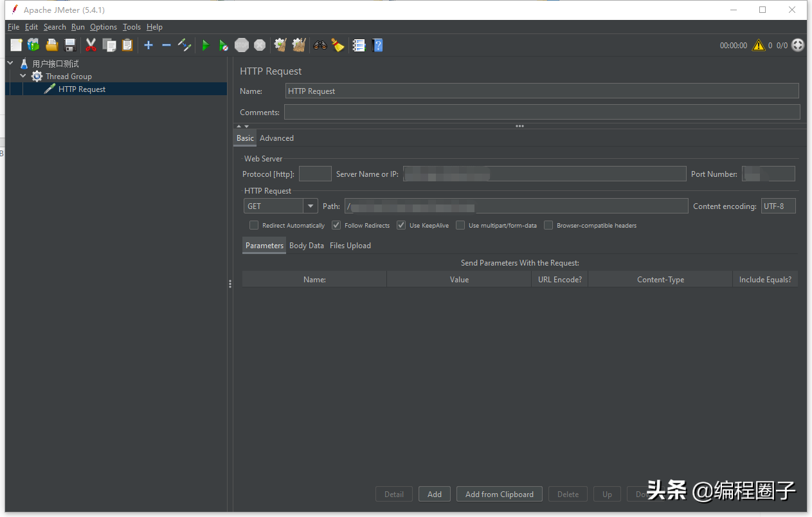
Task: Collapse the Thread Group tree node
Action: [x=23, y=76]
